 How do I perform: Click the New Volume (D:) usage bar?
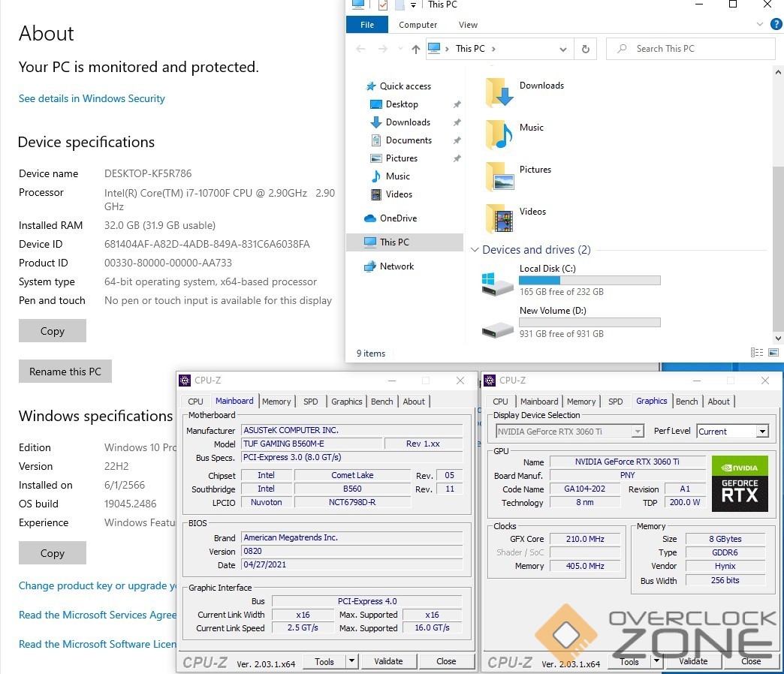click(x=590, y=322)
